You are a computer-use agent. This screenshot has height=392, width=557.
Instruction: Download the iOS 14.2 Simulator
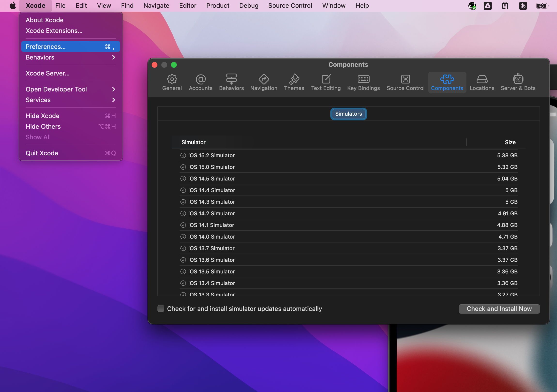click(x=183, y=213)
